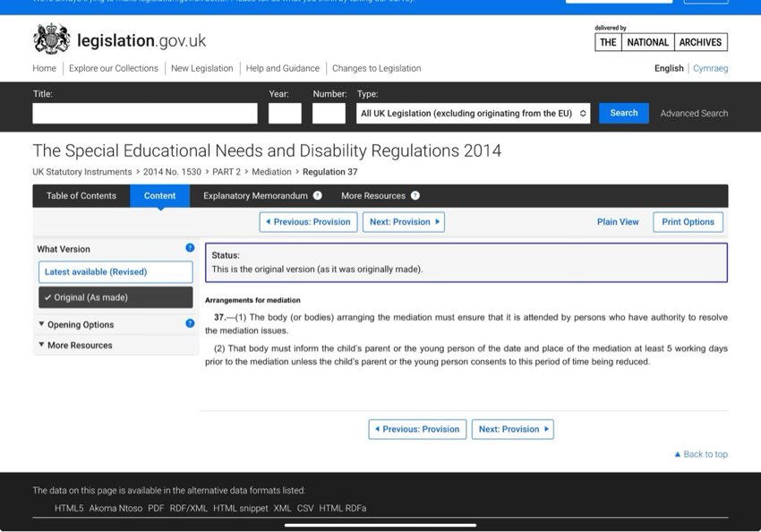Open help icon beside More Resources tab
This screenshot has width=761, height=532.
tap(415, 195)
